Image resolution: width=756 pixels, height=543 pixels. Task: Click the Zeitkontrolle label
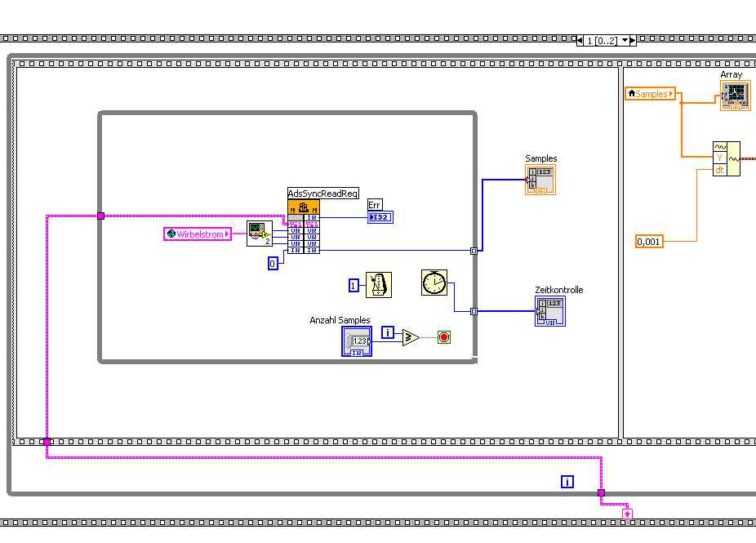click(558, 290)
